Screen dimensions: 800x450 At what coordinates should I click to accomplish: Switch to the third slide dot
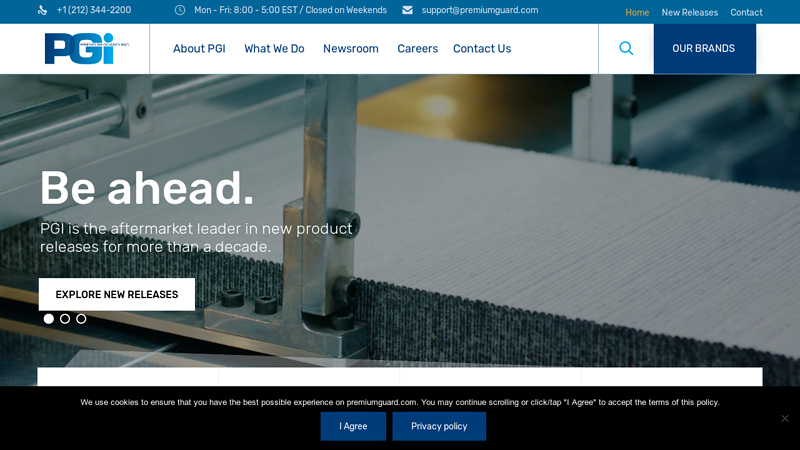coord(81,319)
